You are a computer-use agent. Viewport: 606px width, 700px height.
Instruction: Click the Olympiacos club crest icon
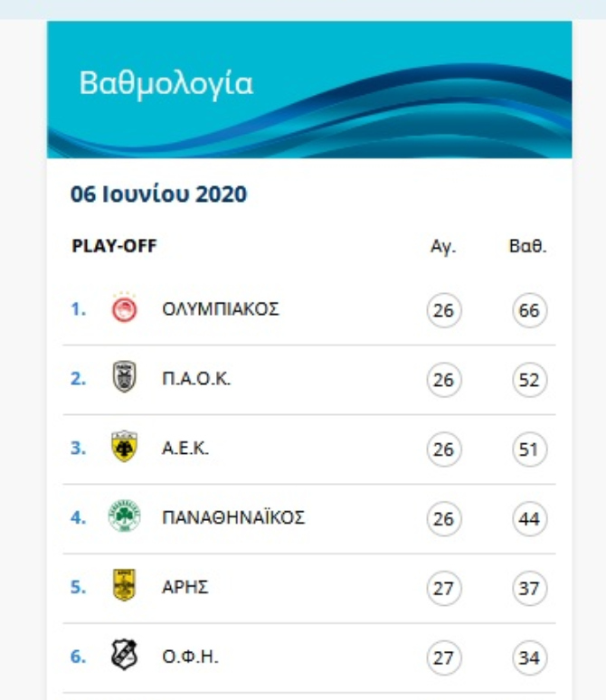coord(124,309)
